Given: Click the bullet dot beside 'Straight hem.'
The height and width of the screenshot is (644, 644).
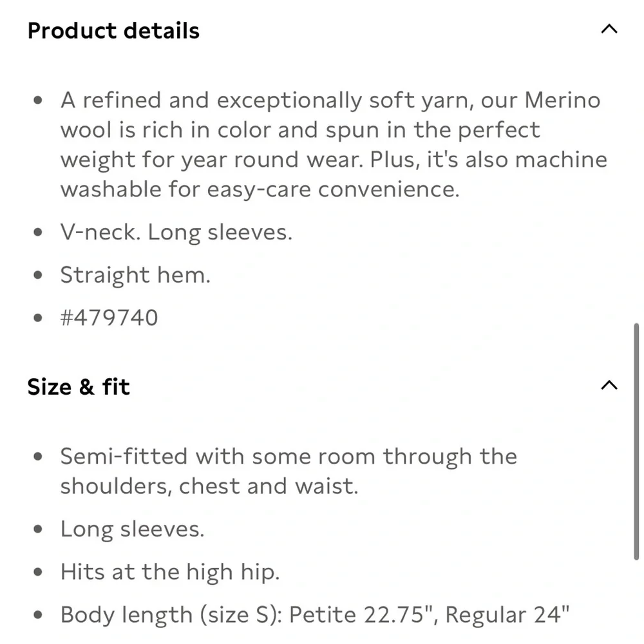Looking at the screenshot, I should coord(39,275).
